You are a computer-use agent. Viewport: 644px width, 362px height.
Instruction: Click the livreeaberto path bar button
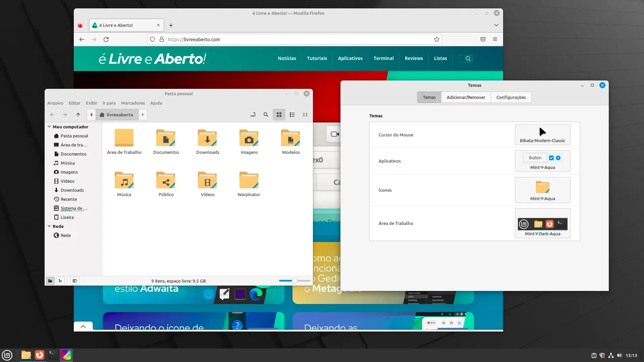pyautogui.click(x=117, y=115)
